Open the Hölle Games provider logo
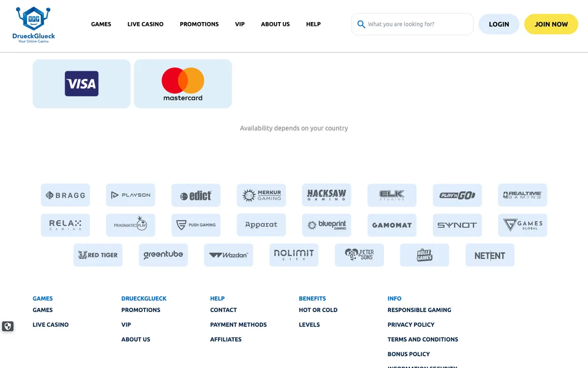 pos(425,255)
